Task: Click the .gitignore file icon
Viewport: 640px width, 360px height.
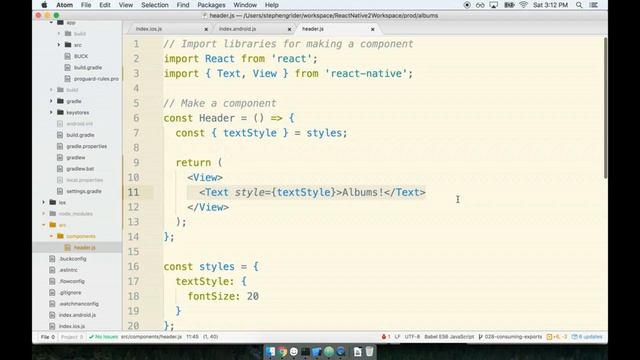Action: (52, 292)
